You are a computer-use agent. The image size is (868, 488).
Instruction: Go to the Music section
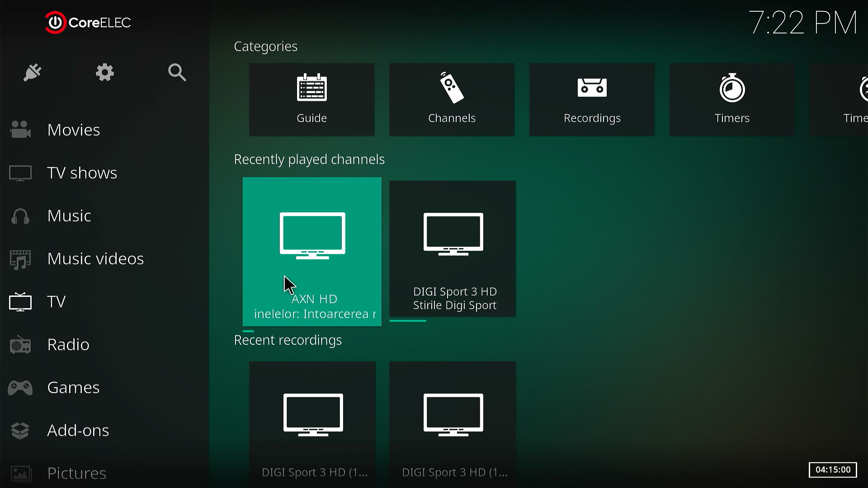[69, 216]
